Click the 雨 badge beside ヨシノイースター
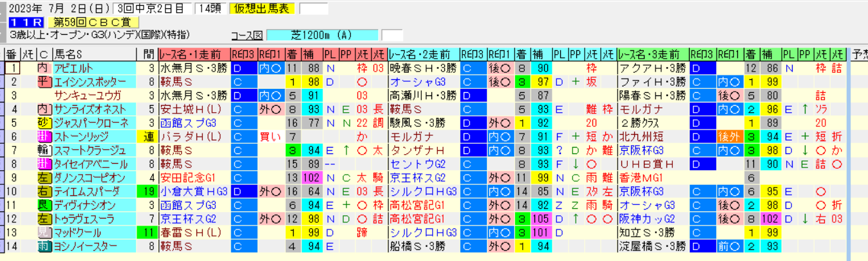 click(x=43, y=246)
